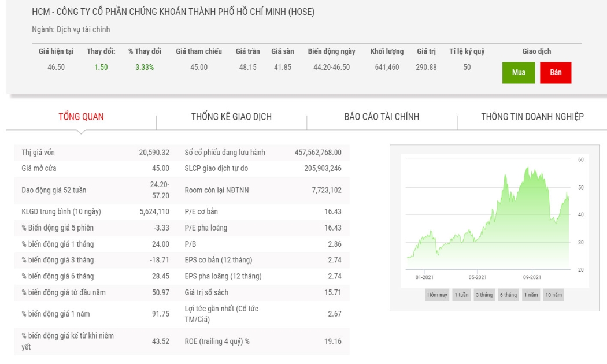Switch to the TỔNG QUAN tab
Image resolution: width=607 pixels, height=364 pixels.
[81, 117]
